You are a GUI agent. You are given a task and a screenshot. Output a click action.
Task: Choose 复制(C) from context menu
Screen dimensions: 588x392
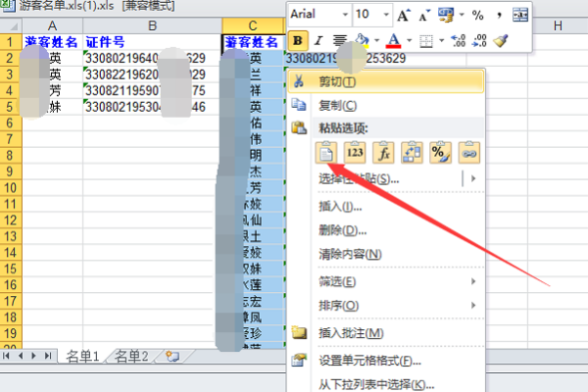click(385, 106)
